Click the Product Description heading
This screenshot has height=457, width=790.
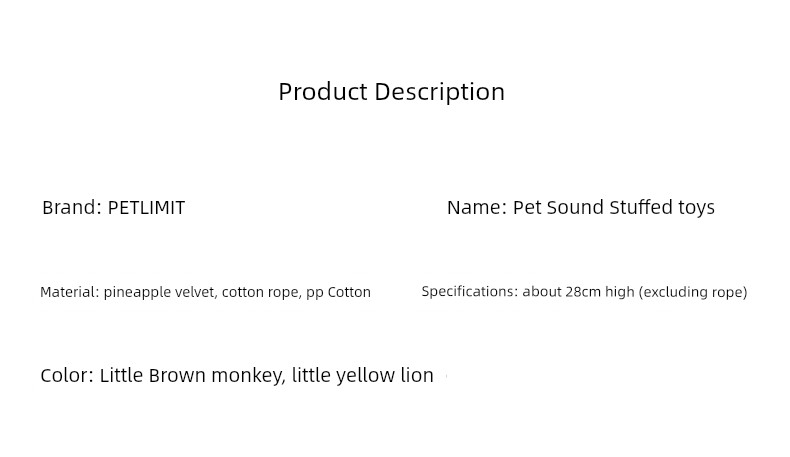click(x=391, y=92)
